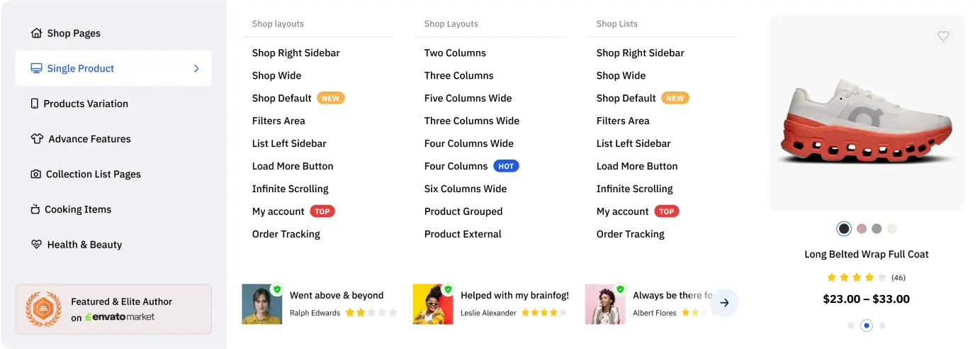Go to Order Tracking under Shop Lists
Viewport: 980px width, 349px height.
coord(630,234)
